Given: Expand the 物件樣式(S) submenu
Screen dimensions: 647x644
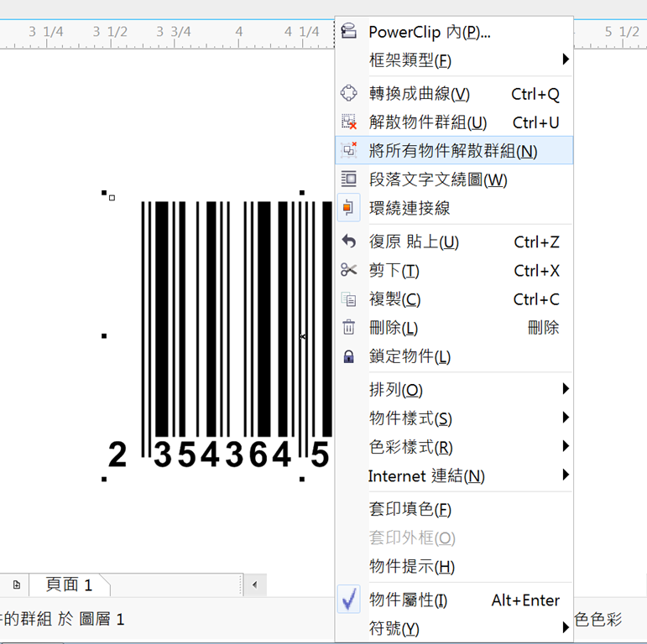Looking at the screenshot, I should coord(454,418).
